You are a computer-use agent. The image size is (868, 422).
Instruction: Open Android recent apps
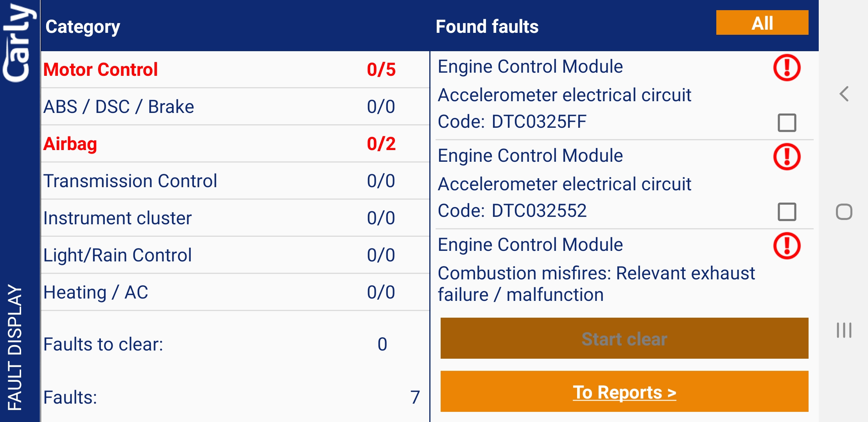pyautogui.click(x=844, y=331)
